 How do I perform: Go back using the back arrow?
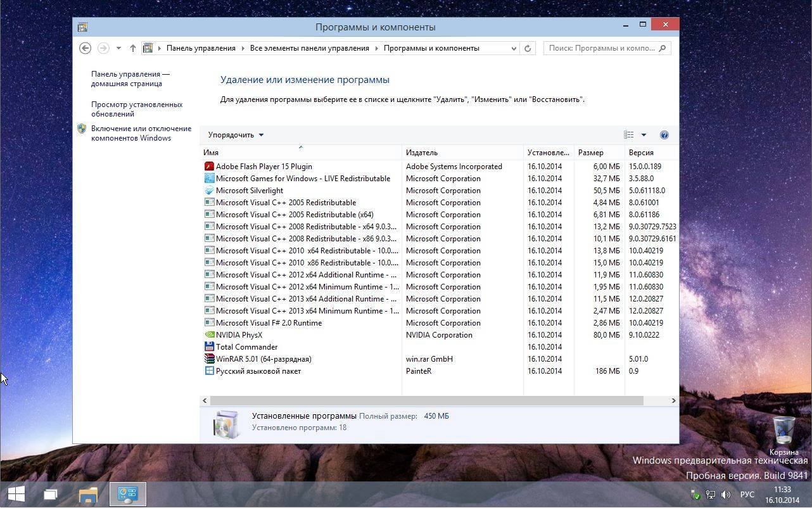[85, 48]
